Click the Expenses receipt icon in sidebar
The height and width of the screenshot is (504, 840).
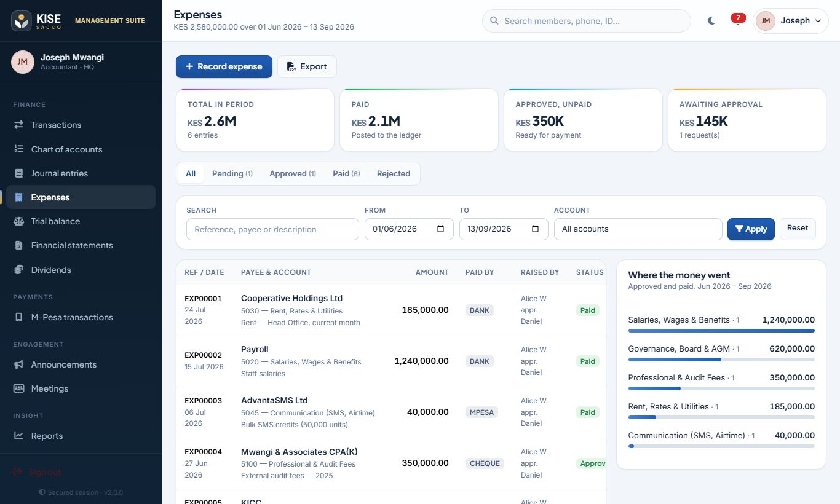19,197
